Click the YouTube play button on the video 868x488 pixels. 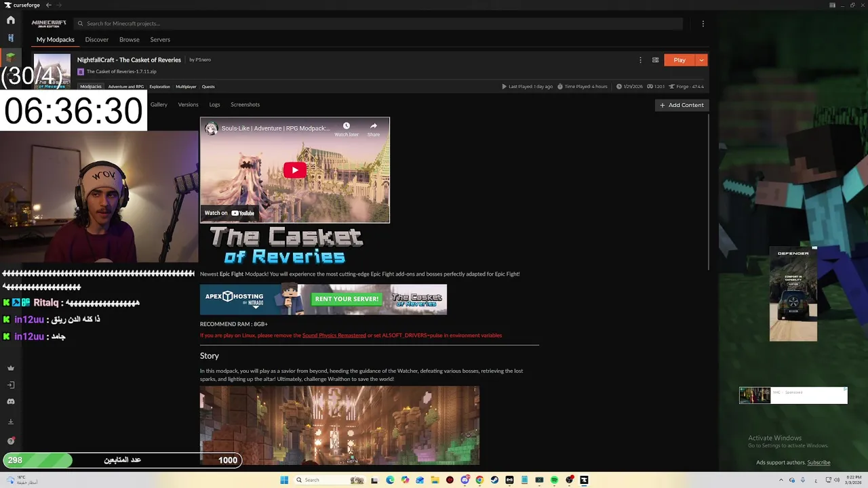click(x=294, y=170)
